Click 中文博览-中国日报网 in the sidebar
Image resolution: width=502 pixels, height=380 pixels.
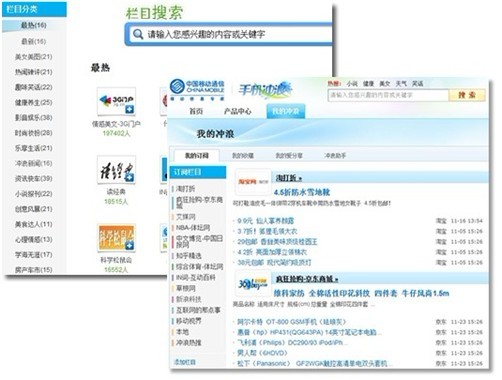tap(199, 241)
